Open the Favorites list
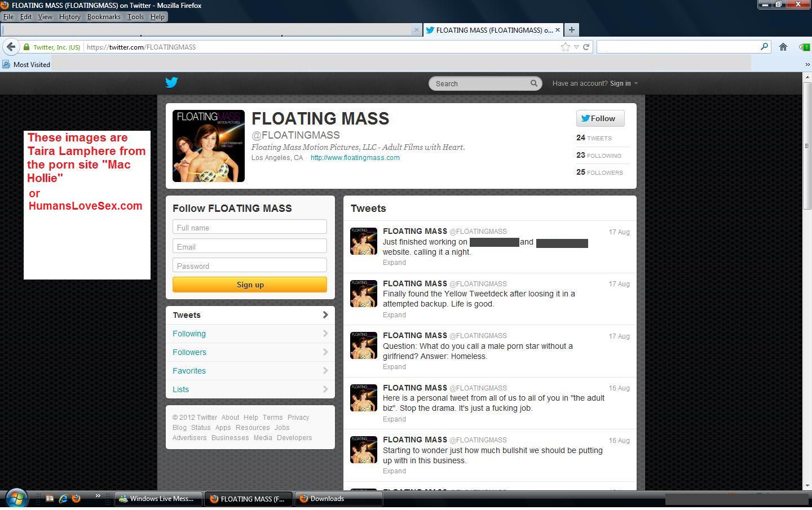 tap(250, 371)
